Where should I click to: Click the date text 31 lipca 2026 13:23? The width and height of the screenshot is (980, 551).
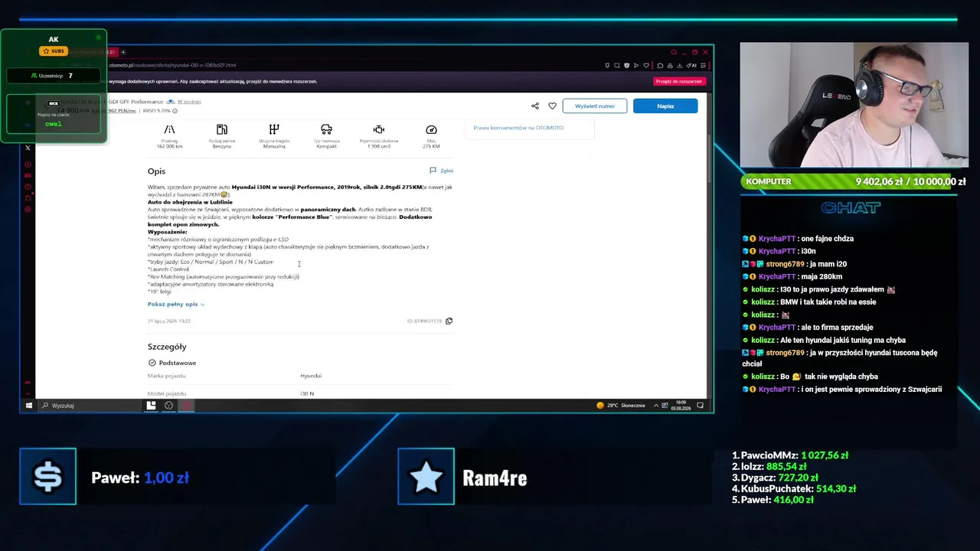pos(168,321)
